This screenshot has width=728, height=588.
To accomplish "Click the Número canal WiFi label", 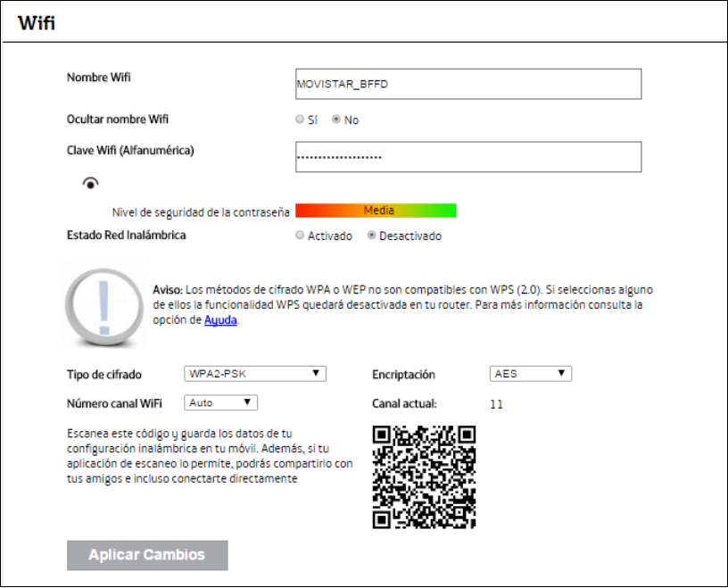I will pos(114,403).
